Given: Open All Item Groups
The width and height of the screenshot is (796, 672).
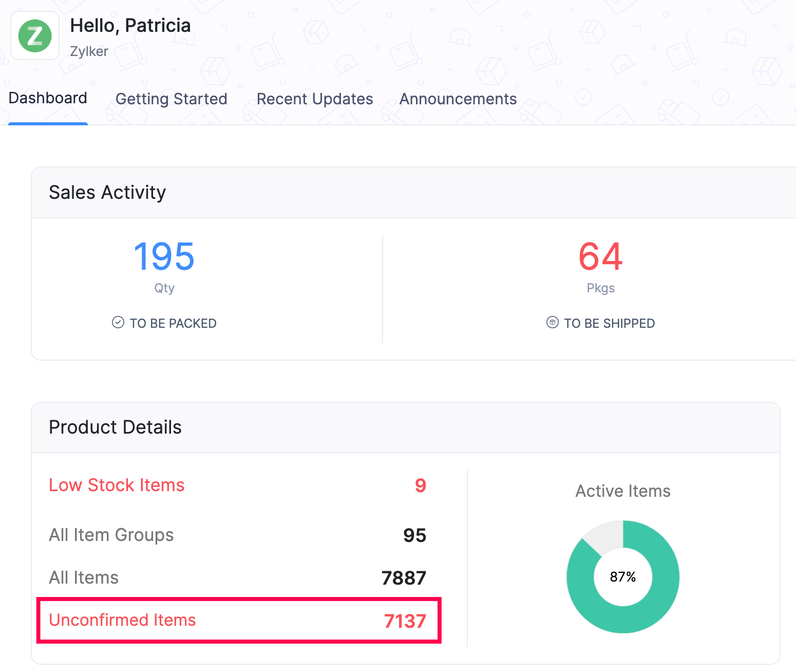Looking at the screenshot, I should pos(111,535).
